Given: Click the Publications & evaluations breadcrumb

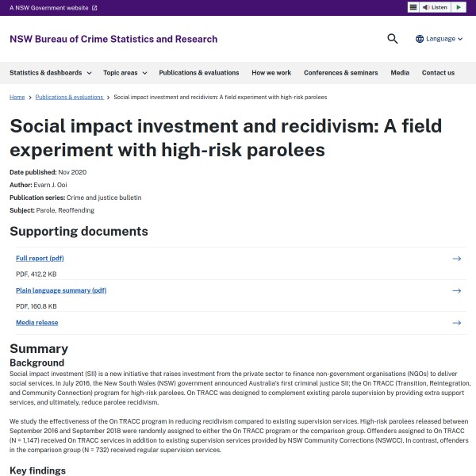Looking at the screenshot, I should click(69, 97).
